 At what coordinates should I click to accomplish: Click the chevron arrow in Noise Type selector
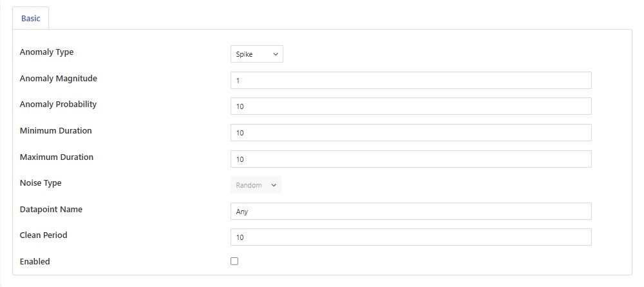pyautogui.click(x=274, y=185)
